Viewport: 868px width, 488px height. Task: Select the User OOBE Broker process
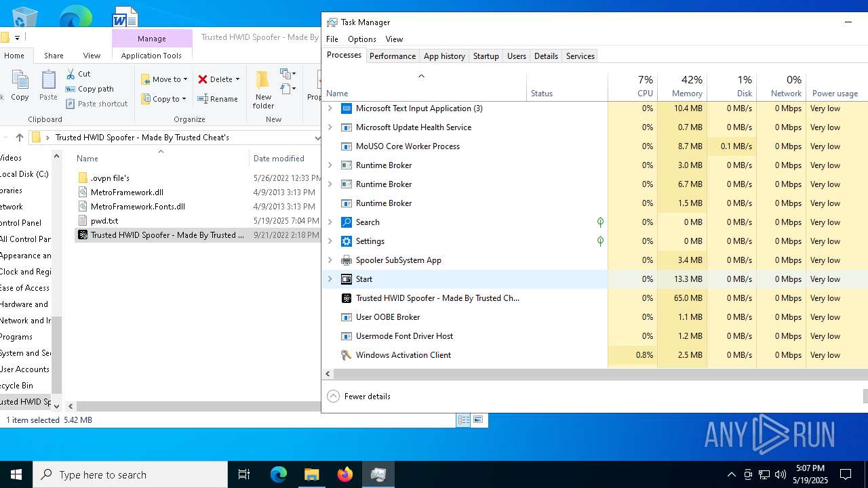pyautogui.click(x=595, y=317)
